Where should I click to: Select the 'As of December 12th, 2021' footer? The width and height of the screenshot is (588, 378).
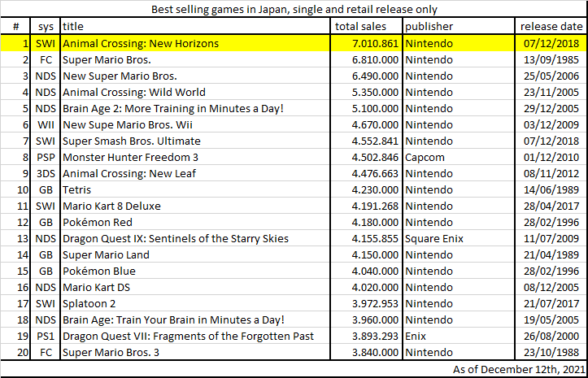(519, 369)
